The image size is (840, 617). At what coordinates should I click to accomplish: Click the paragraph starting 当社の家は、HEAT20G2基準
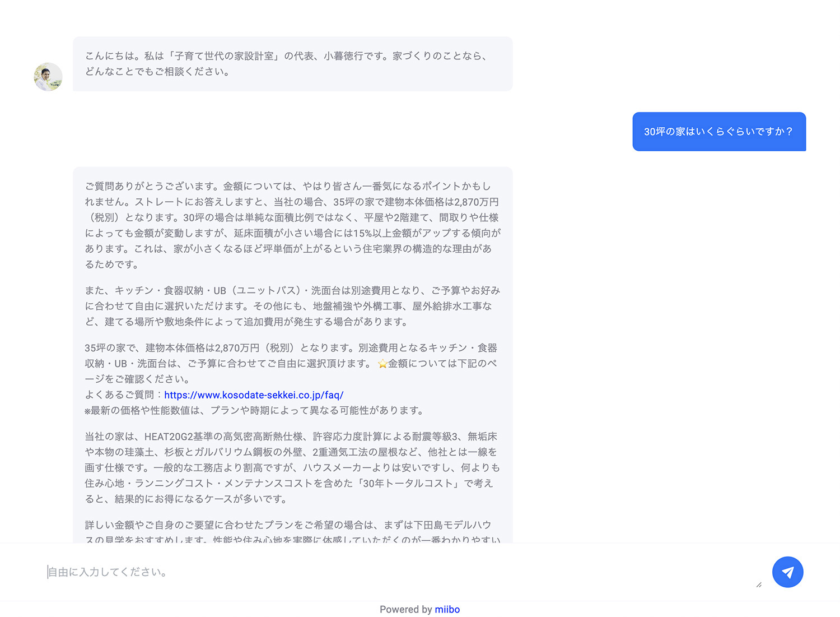pyautogui.click(x=292, y=467)
